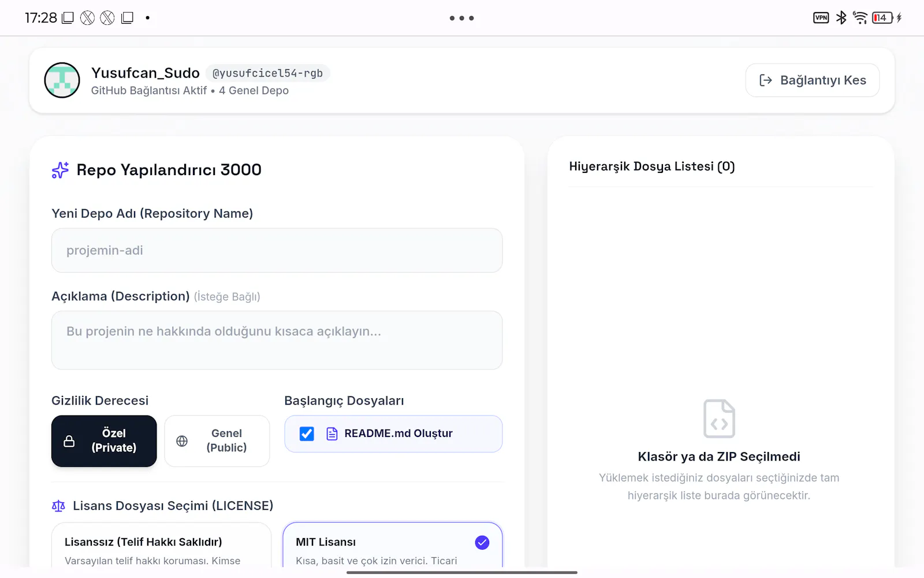Viewport: 924px width, 578px height.
Task: Click the 17:28 clock in the status bar
Action: click(x=40, y=18)
